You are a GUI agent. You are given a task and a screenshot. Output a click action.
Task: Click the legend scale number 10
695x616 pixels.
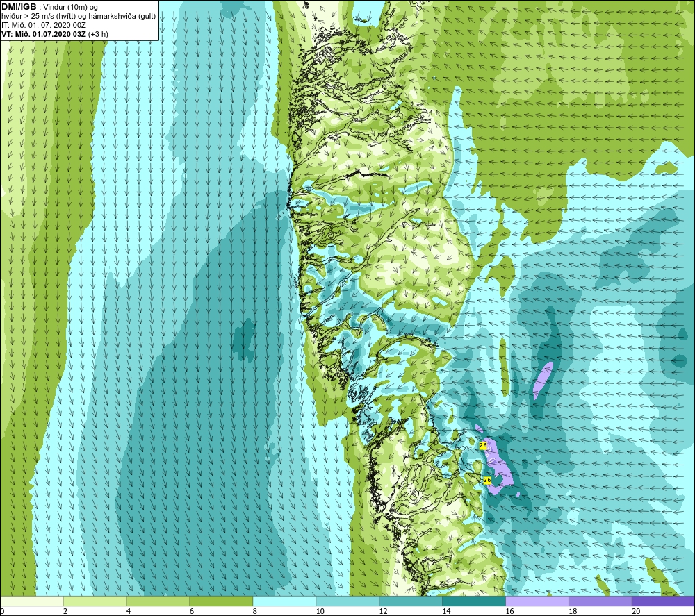coord(320,612)
